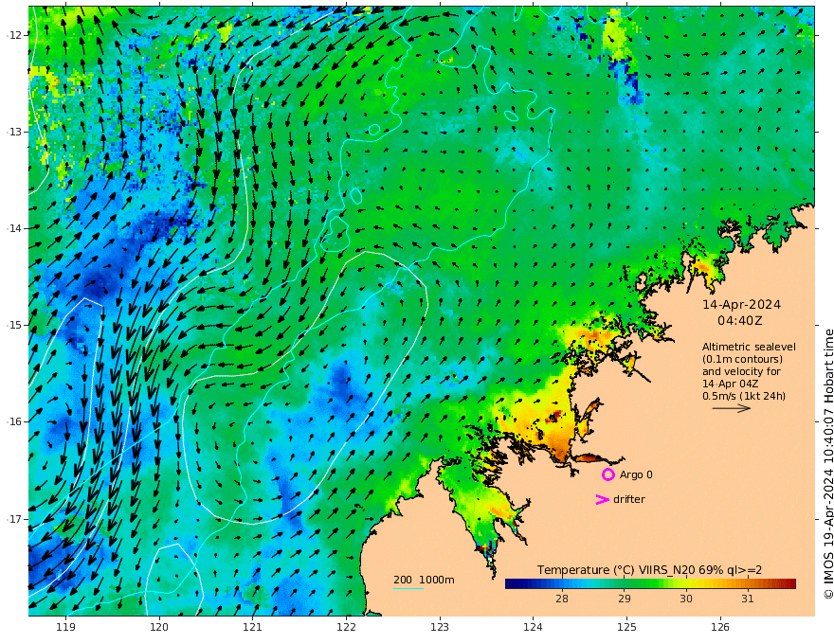Click the longitude axis label 124
This screenshot has height=644, width=834.
[x=534, y=628]
